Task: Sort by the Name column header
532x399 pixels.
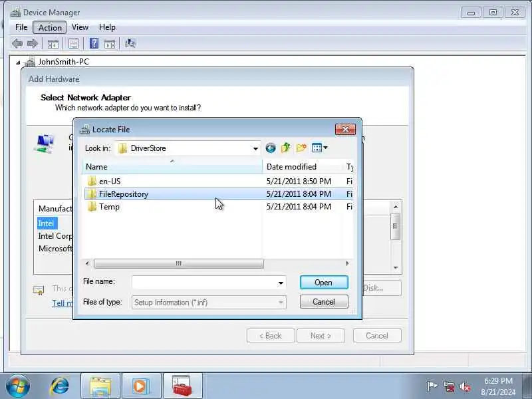Action: coord(172,167)
